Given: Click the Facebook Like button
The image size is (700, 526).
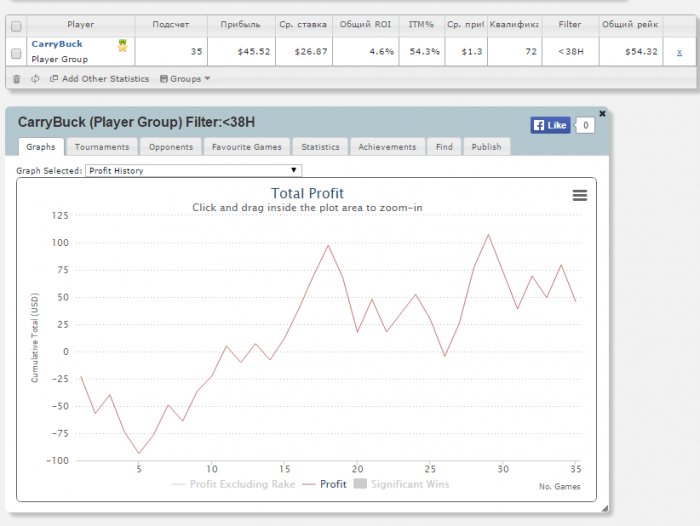Looking at the screenshot, I should click(x=550, y=125).
